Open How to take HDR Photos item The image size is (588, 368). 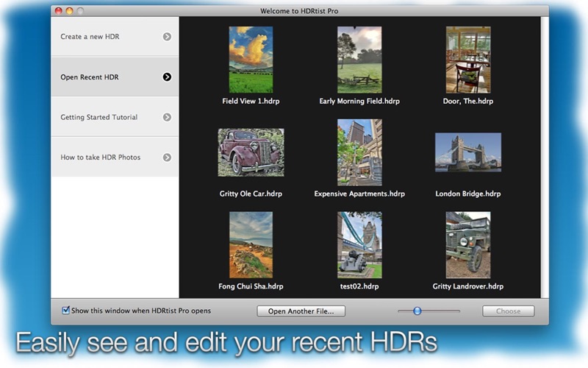tap(115, 157)
